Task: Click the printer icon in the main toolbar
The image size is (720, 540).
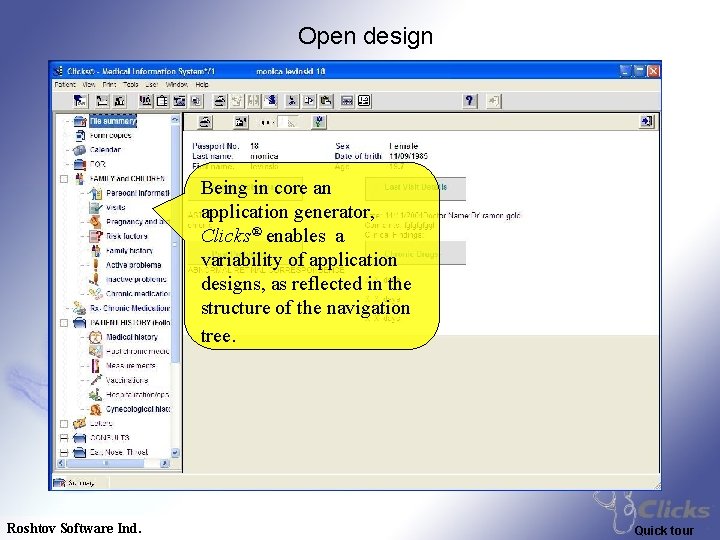Action: click(x=220, y=101)
